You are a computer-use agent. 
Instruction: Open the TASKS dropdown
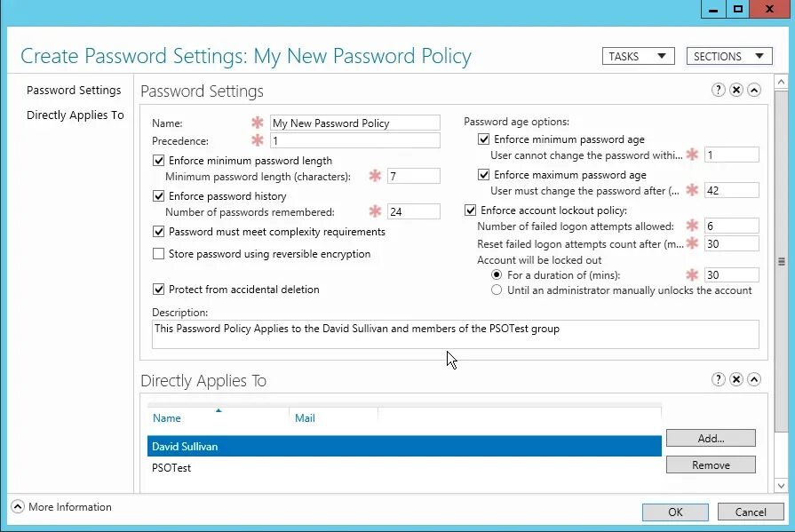click(638, 56)
